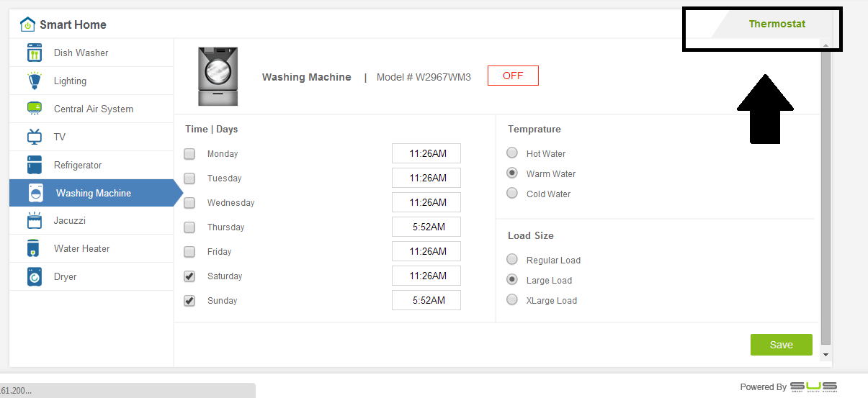The width and height of the screenshot is (868, 398).
Task: Click the Dish Washer sidebar icon
Action: click(x=35, y=53)
